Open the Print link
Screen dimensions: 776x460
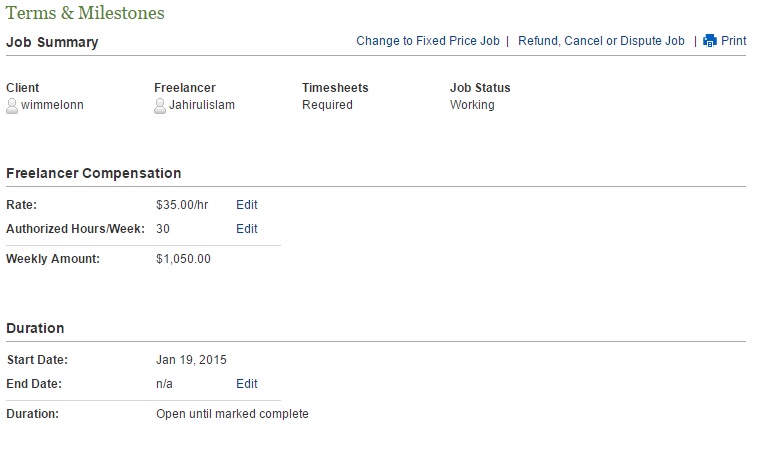[733, 41]
